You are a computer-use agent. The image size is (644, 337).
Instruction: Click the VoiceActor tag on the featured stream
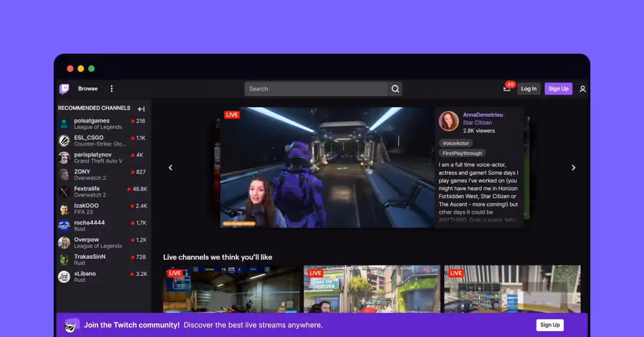pyautogui.click(x=456, y=143)
